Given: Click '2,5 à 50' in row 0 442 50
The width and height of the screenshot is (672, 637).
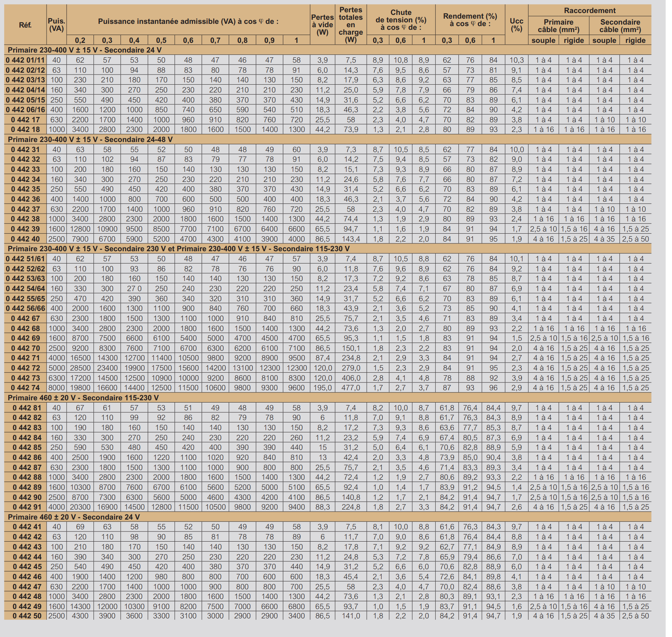Looking at the screenshot, I should [635, 616].
